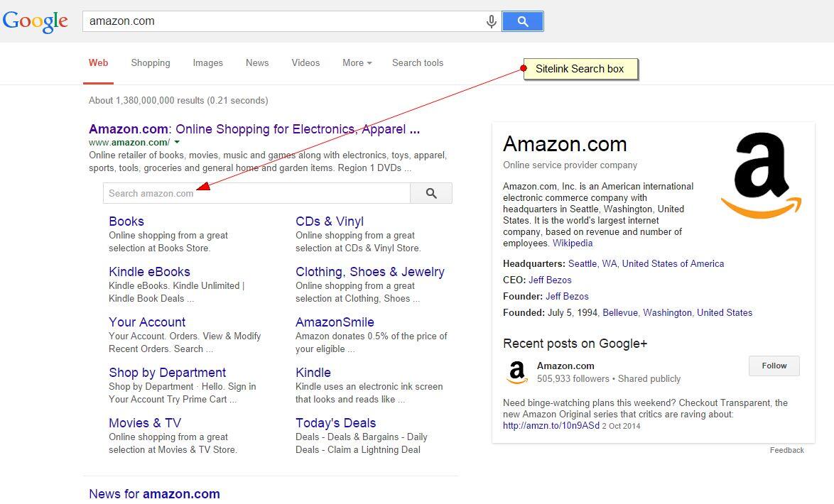Switch to the Shopping tab
Viewport: 834px width, 504px height.
coord(151,62)
